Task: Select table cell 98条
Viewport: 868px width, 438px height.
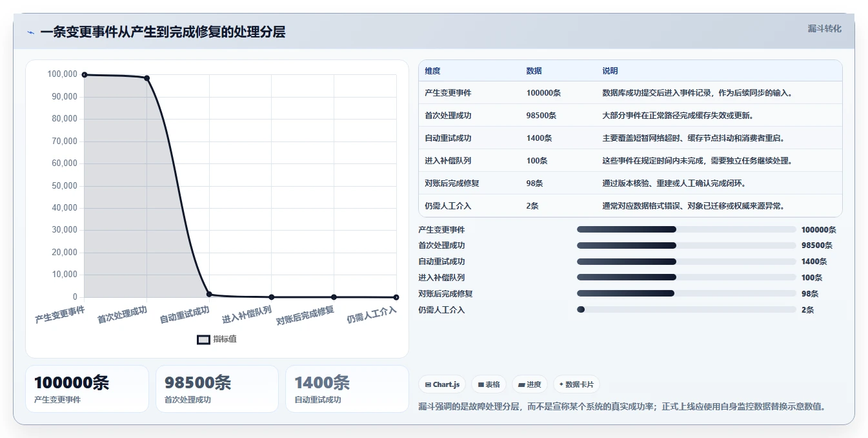Action: point(534,183)
